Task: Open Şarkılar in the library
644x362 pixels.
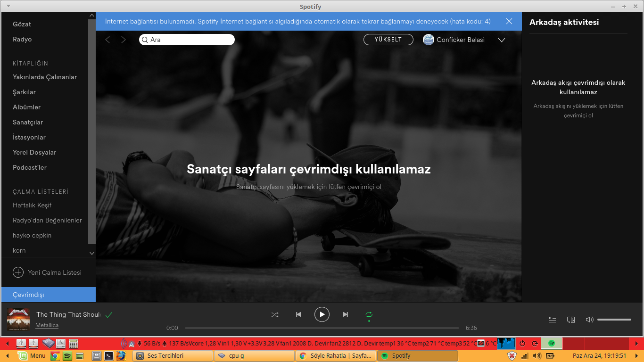Action: (x=25, y=92)
